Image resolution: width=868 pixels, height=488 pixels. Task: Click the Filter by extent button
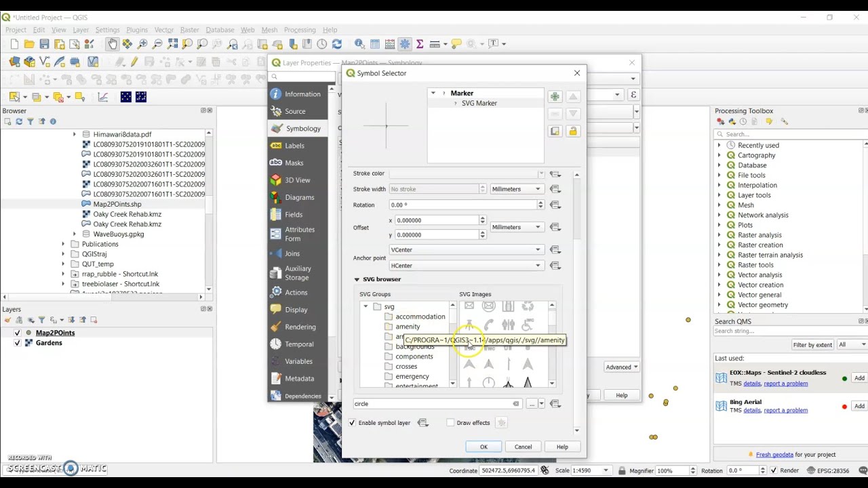(812, 345)
